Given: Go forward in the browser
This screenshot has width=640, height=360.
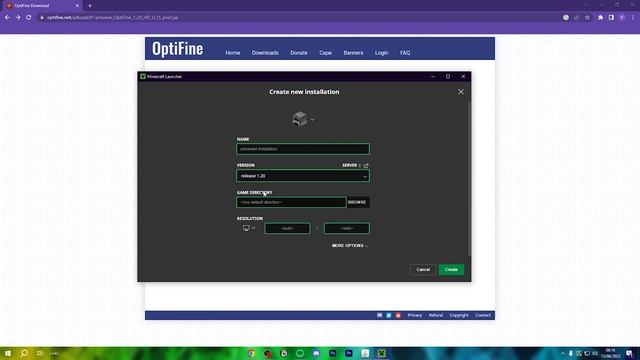Looking at the screenshot, I should 18,18.
